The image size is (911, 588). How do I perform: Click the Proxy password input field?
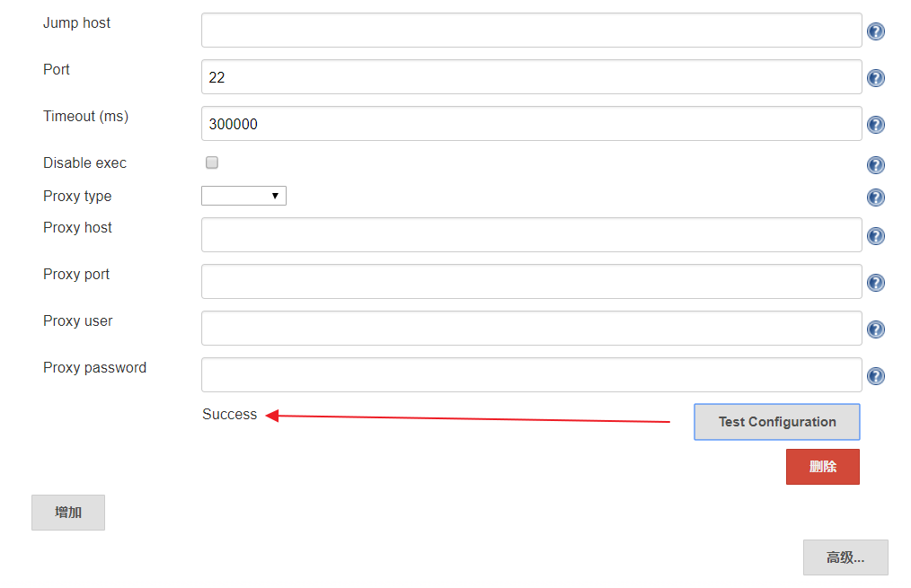[531, 375]
